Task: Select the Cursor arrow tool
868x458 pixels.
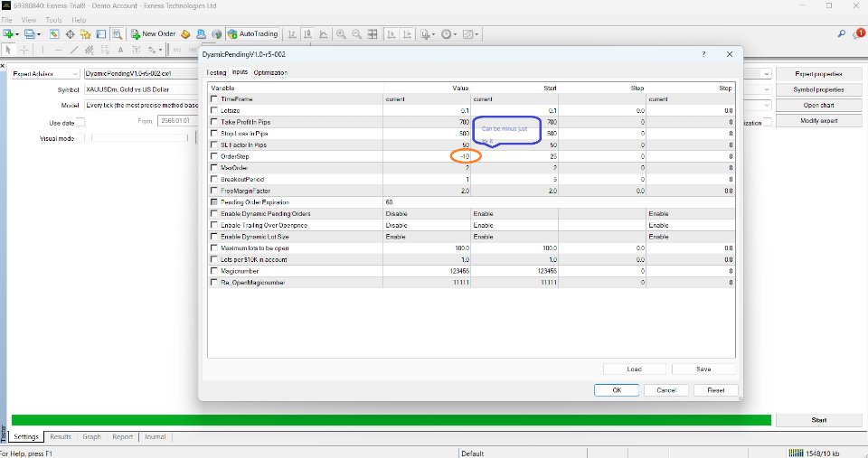Action: [8, 50]
